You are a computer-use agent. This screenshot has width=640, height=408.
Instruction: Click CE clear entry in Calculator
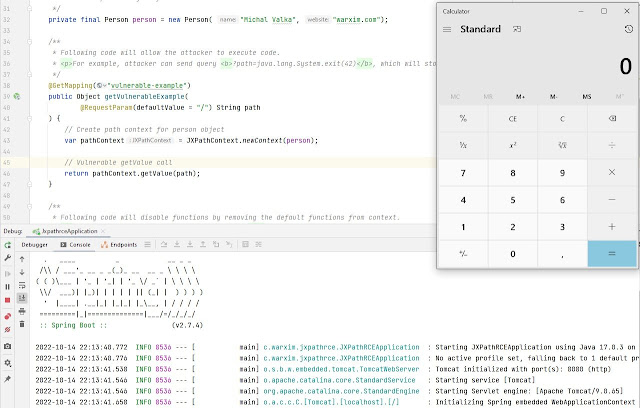tap(513, 119)
